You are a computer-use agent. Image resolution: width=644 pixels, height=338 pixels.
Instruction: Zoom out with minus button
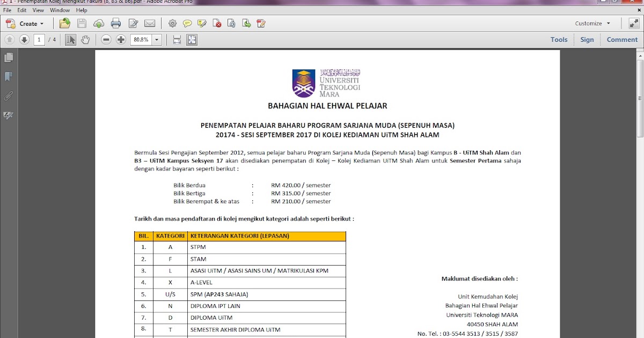pyautogui.click(x=106, y=40)
